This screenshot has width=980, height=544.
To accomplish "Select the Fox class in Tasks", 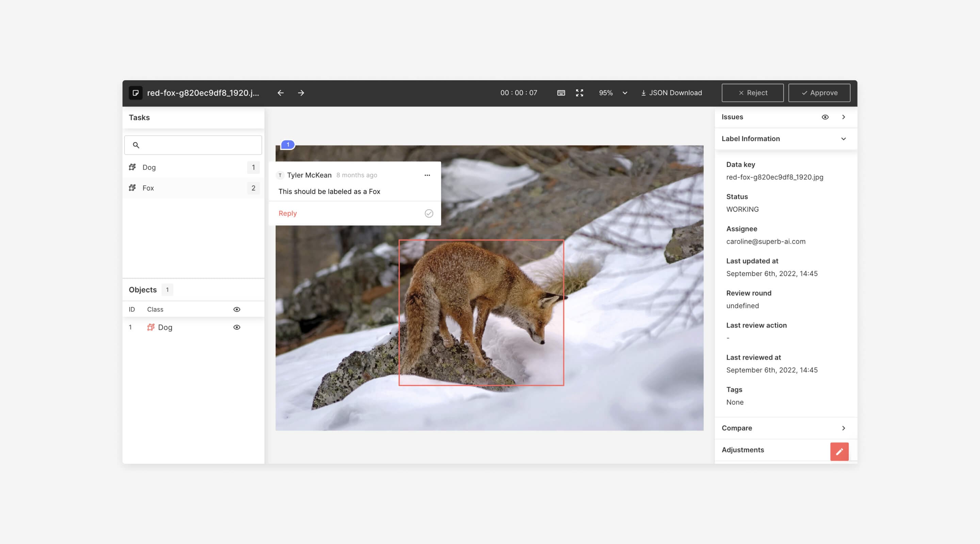I will 193,188.
